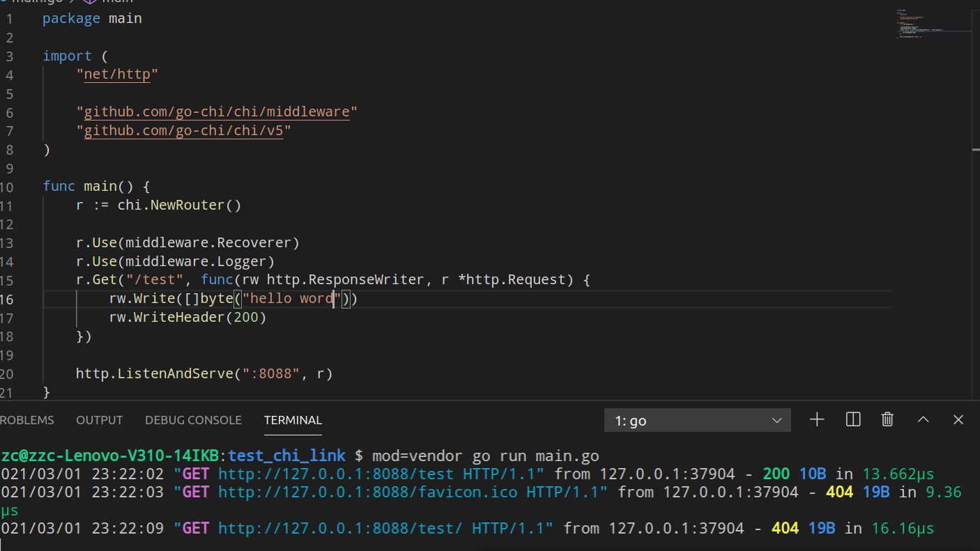This screenshot has width=980, height=551.
Task: Open the "net/http" import link
Action: point(117,75)
